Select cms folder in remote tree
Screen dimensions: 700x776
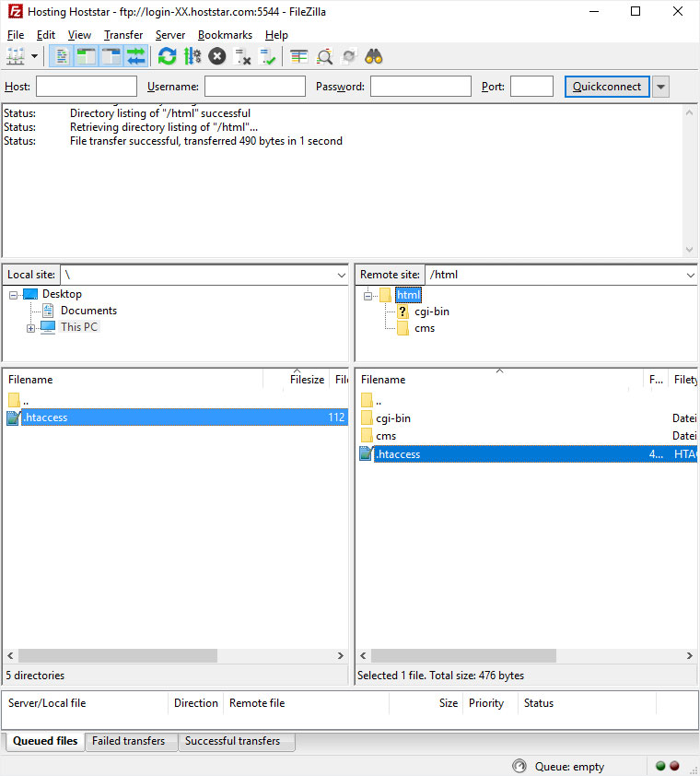click(x=425, y=329)
